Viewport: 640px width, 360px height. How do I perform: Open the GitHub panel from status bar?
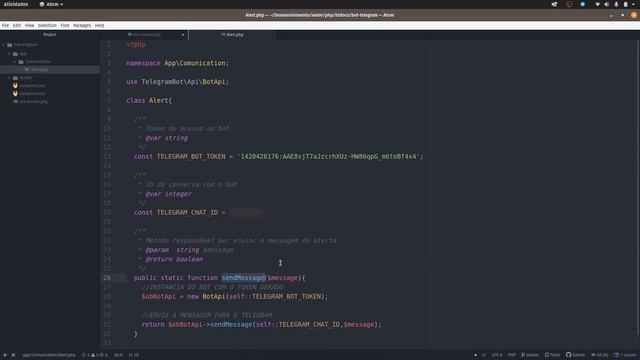[x=576, y=355]
